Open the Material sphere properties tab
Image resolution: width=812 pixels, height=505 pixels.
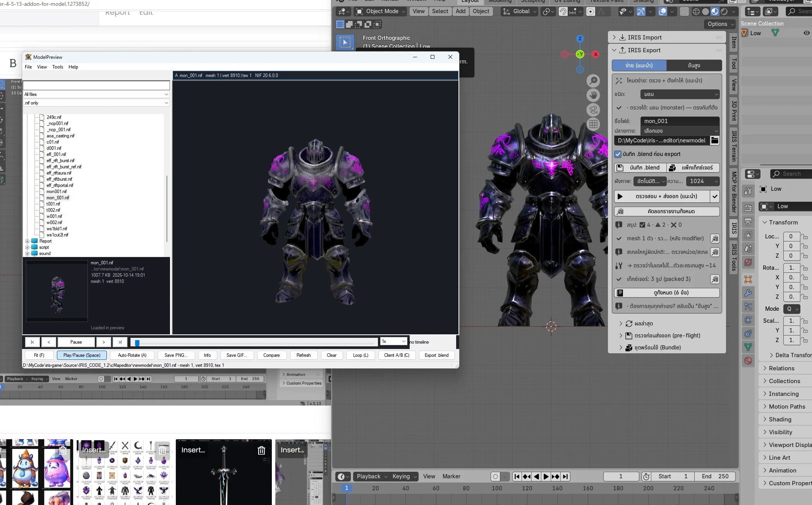(748, 361)
